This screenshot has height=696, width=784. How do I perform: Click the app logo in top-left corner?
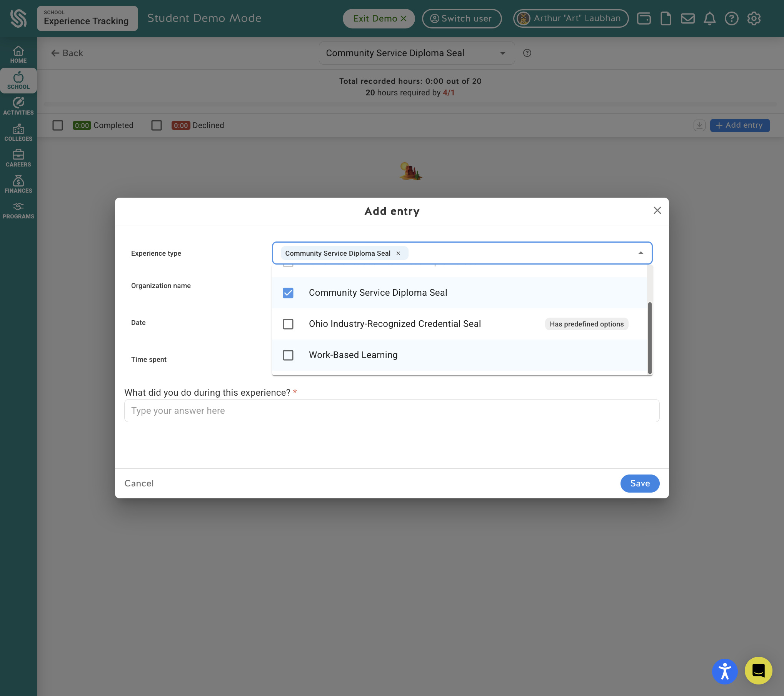[18, 18]
